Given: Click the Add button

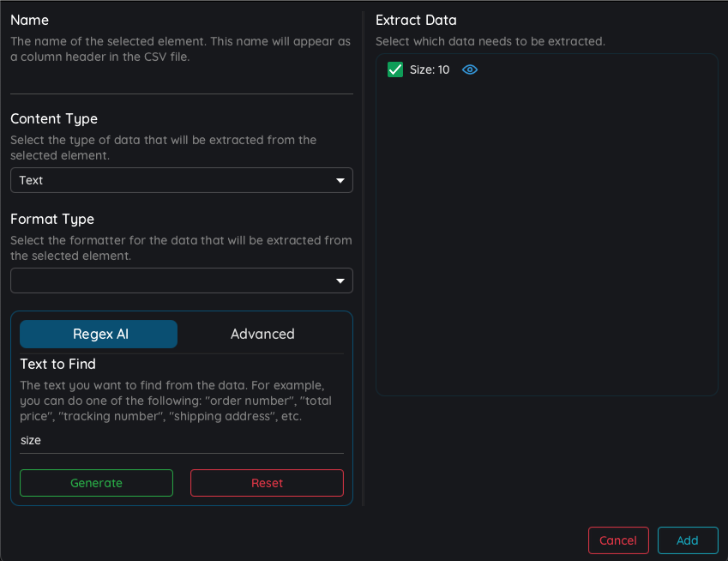Looking at the screenshot, I should tap(688, 540).
